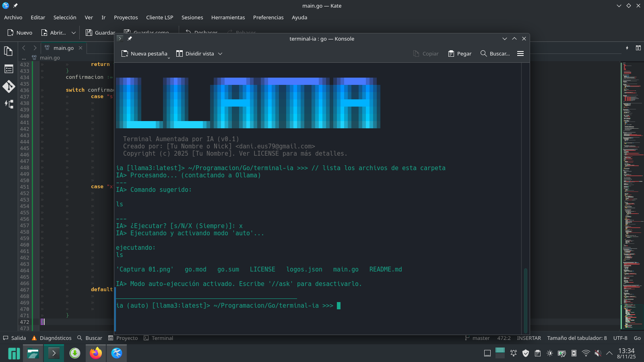Launch Firefox from the taskbar
The height and width of the screenshot is (362, 644).
pyautogui.click(x=95, y=353)
